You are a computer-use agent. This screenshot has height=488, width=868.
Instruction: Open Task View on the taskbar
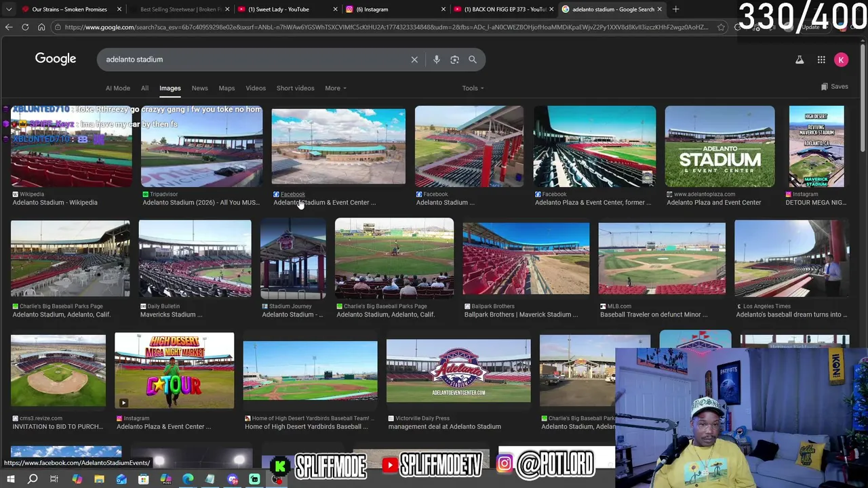coord(54,480)
